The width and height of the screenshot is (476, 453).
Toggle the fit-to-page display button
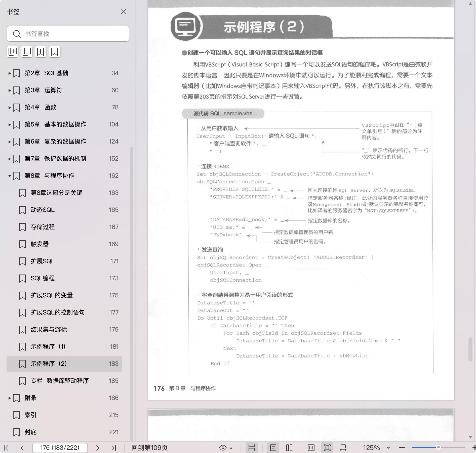coord(327,448)
